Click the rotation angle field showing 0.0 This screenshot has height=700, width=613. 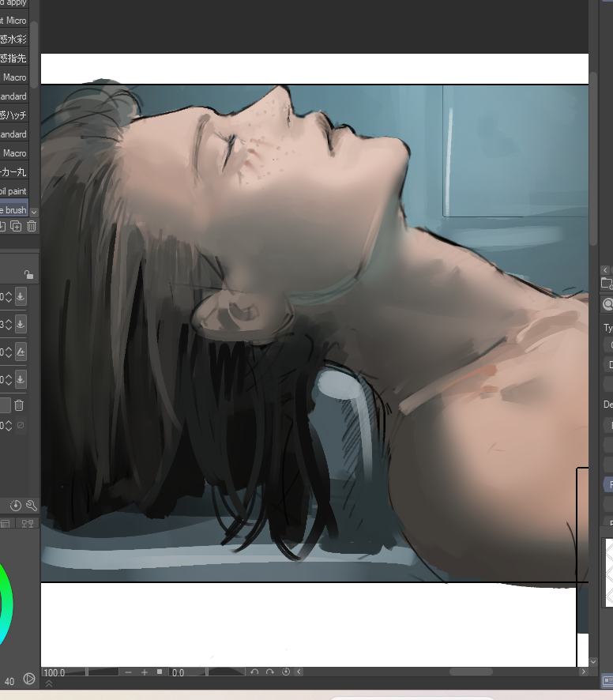[179, 673]
